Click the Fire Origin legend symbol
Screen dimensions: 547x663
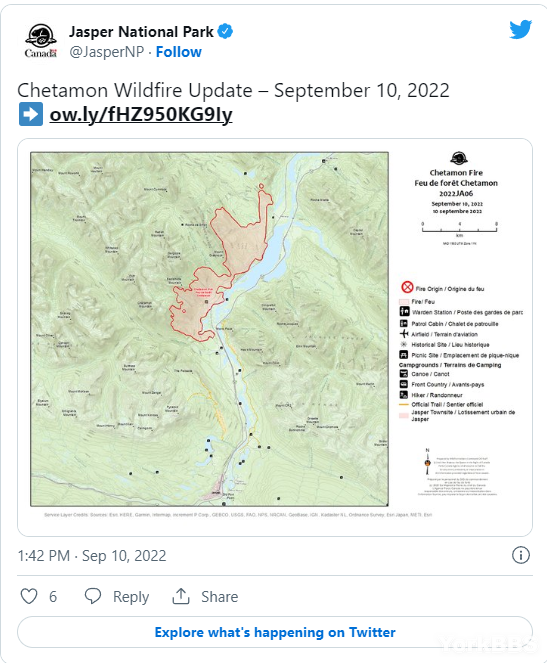pos(407,288)
